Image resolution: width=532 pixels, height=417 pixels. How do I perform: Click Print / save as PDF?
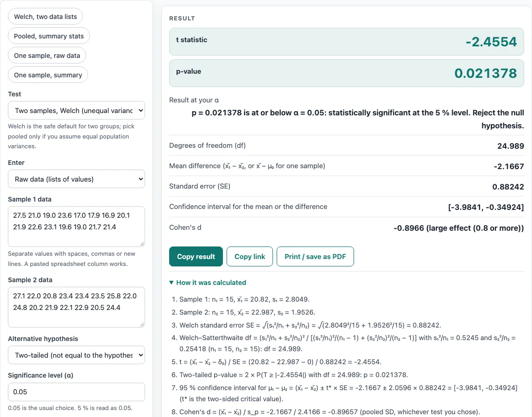point(315,257)
